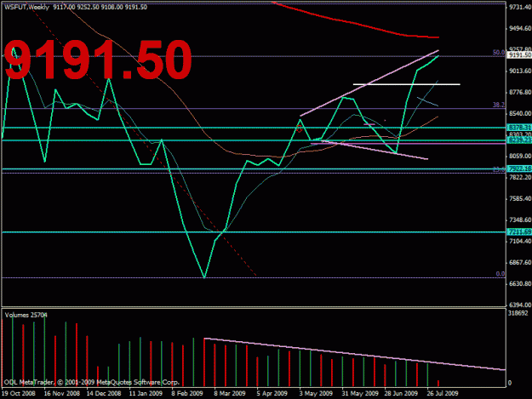Click the 3 May 2009 date label
The width and height of the screenshot is (532, 399).
316,393
